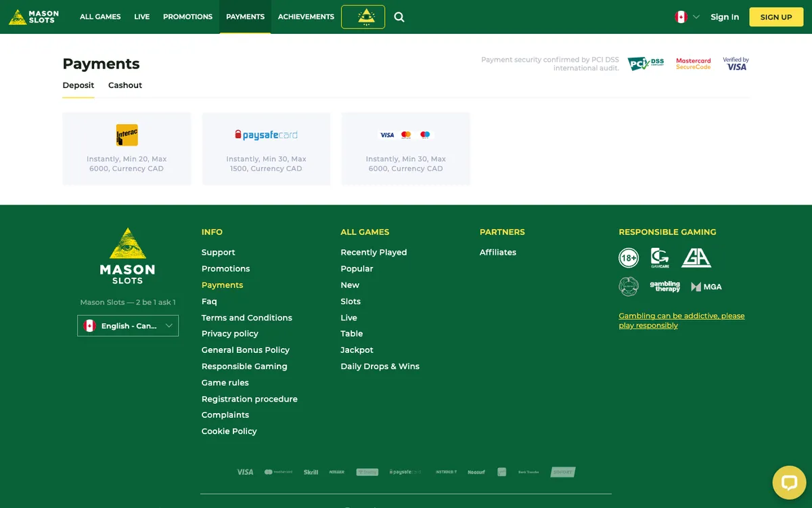This screenshot has width=812, height=508.
Task: Open the Privacy policy link
Action: pos(230,334)
